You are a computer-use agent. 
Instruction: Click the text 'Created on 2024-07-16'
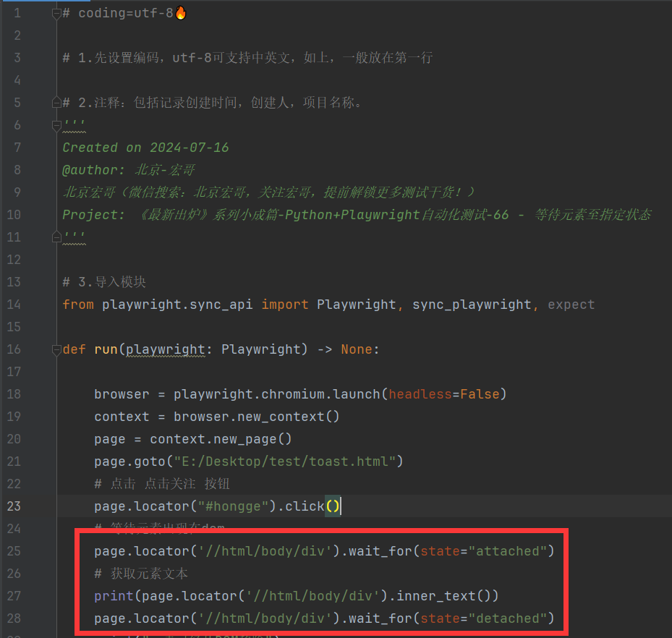tap(145, 148)
